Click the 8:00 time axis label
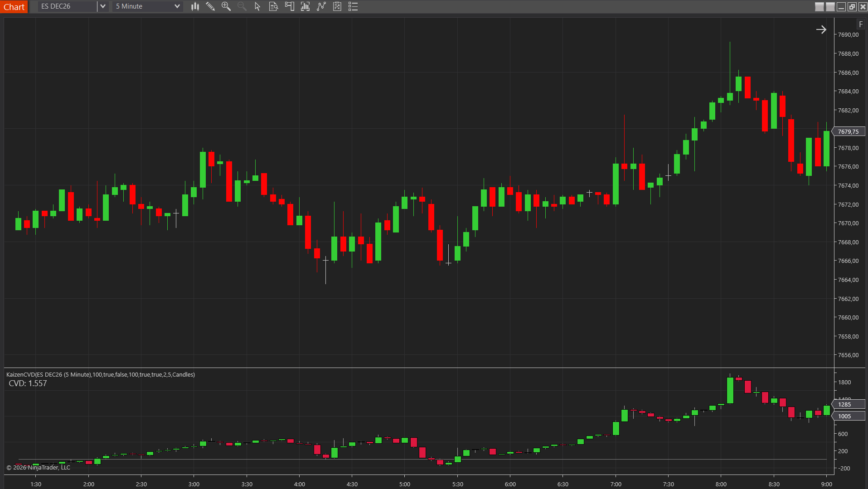This screenshot has width=868, height=489. (721, 484)
